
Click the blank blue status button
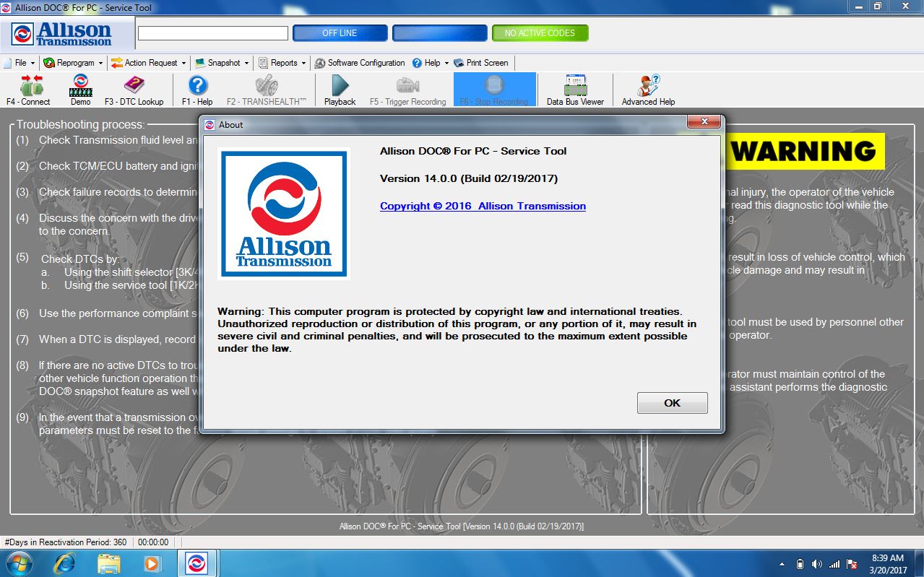coord(439,33)
